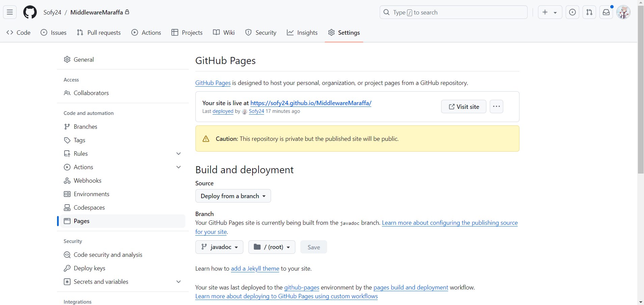Open the javadoc branch selector
The height and width of the screenshot is (305, 644).
(219, 247)
